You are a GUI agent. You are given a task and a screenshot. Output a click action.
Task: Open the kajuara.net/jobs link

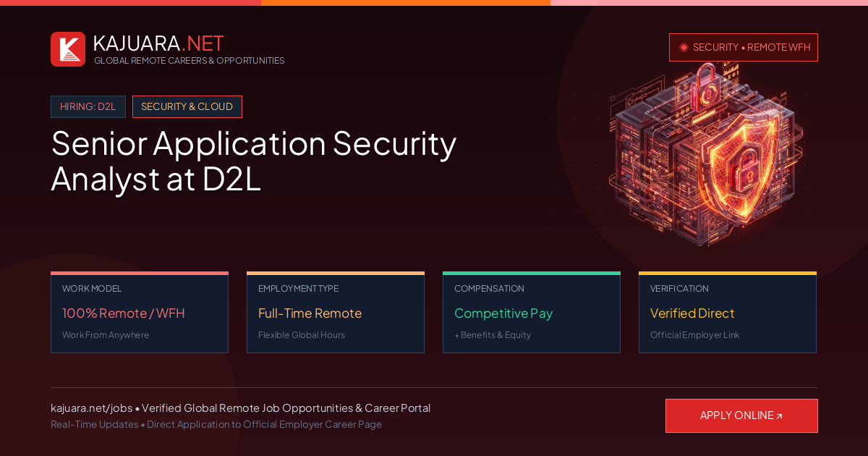tap(92, 408)
